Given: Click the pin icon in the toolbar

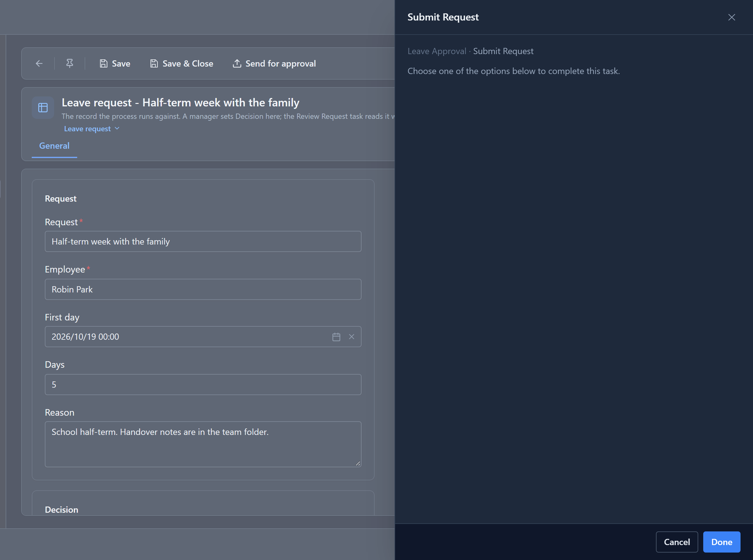Looking at the screenshot, I should (70, 63).
